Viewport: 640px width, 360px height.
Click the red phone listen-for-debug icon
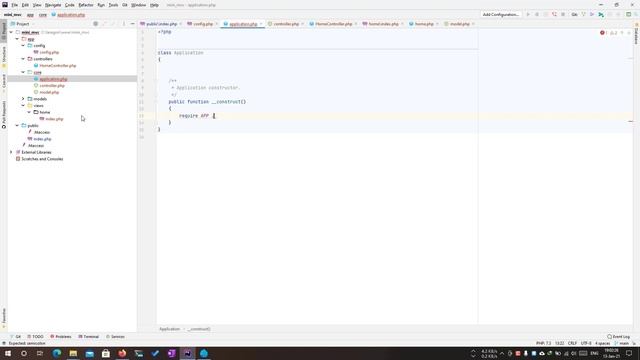click(x=554, y=14)
